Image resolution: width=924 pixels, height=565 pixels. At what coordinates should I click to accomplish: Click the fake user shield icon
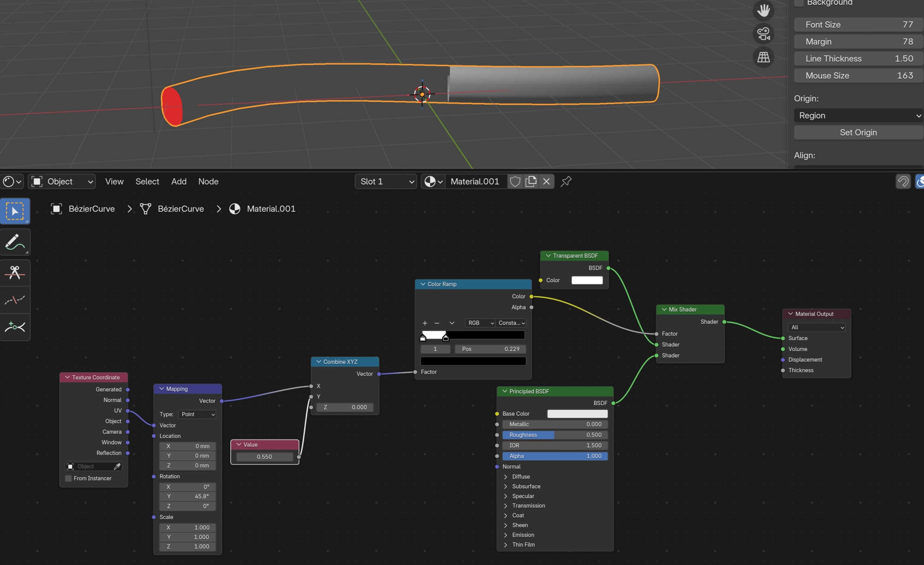click(x=515, y=182)
